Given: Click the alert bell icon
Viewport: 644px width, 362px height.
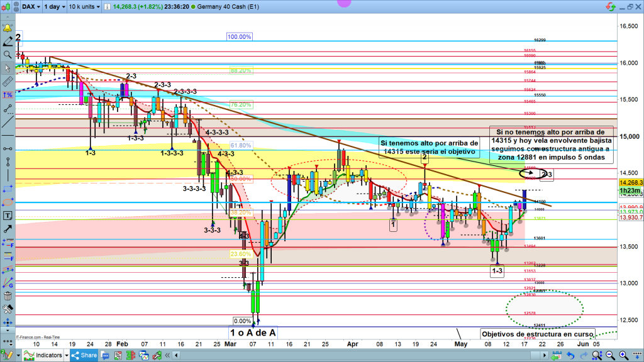Looking at the screenshot, I should (8, 28).
